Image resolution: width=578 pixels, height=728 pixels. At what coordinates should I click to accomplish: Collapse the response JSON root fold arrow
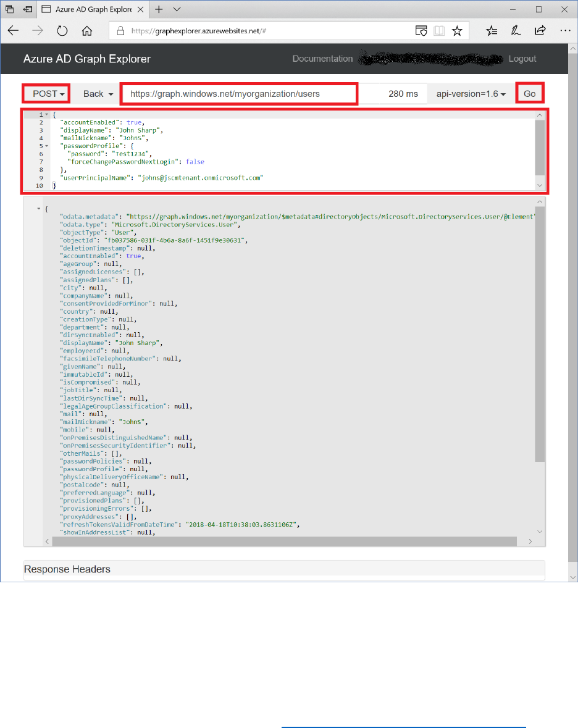click(x=39, y=209)
